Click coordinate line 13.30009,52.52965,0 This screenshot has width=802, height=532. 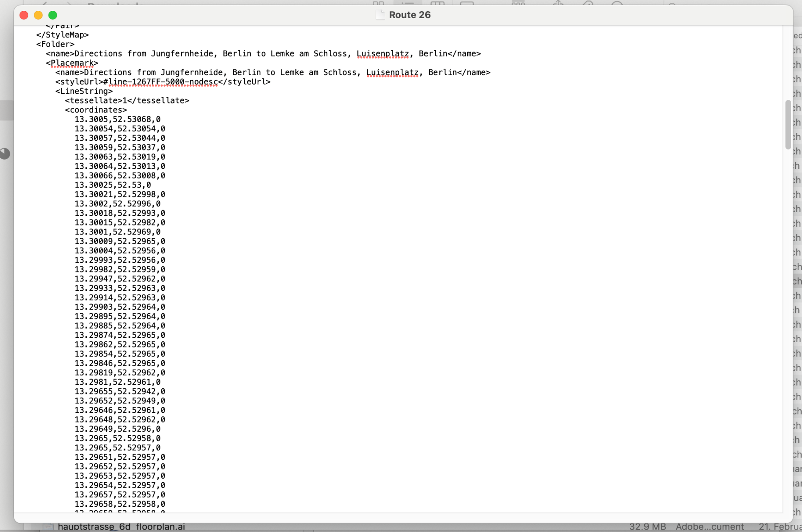[120, 242]
